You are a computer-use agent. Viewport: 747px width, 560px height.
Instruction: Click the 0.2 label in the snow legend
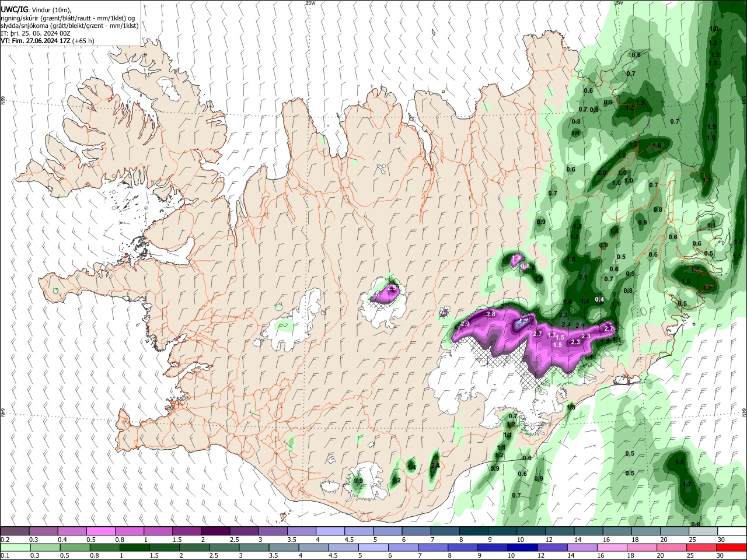[x=5, y=540]
